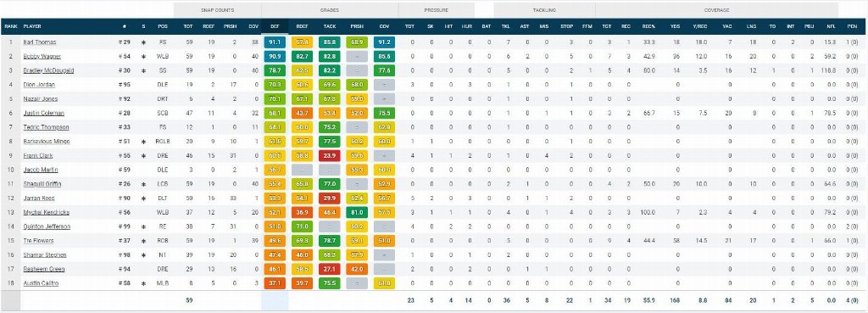Click the GRADES group tab
868x313 pixels.
(330, 10)
